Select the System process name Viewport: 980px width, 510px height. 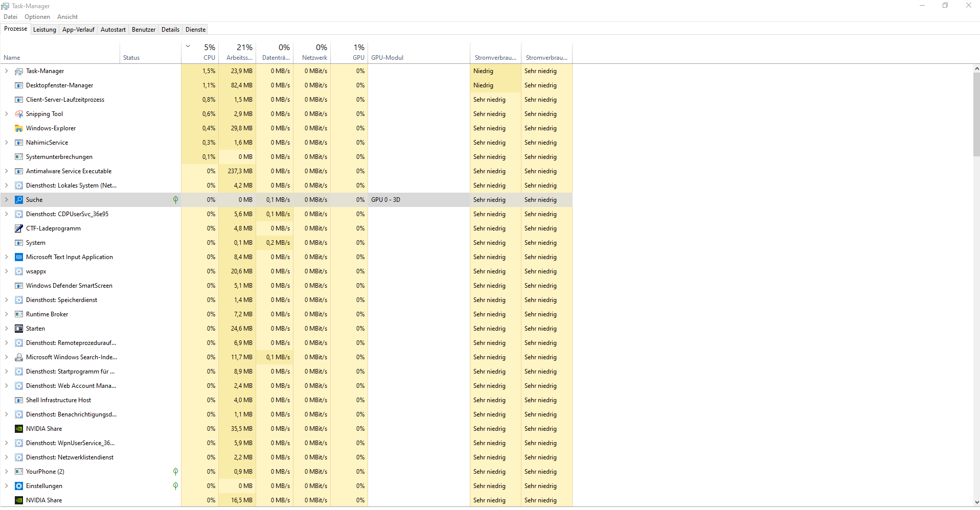coord(36,243)
